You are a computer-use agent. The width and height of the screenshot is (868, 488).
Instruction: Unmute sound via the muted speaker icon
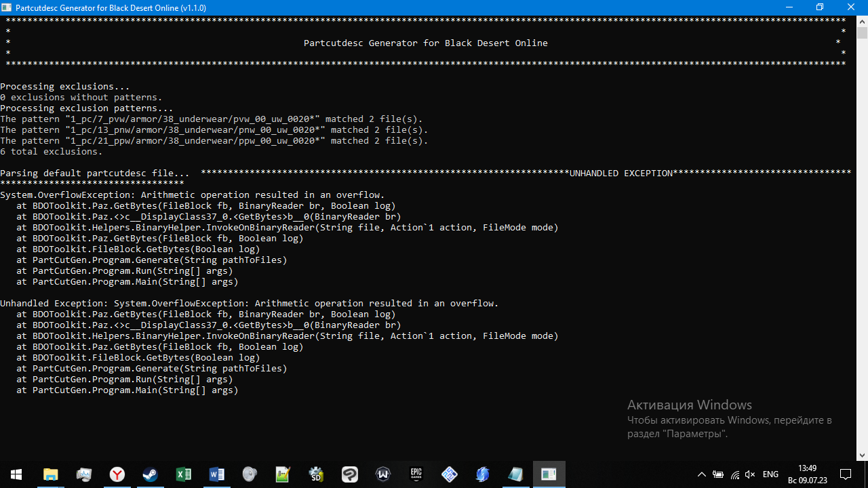[750, 474]
